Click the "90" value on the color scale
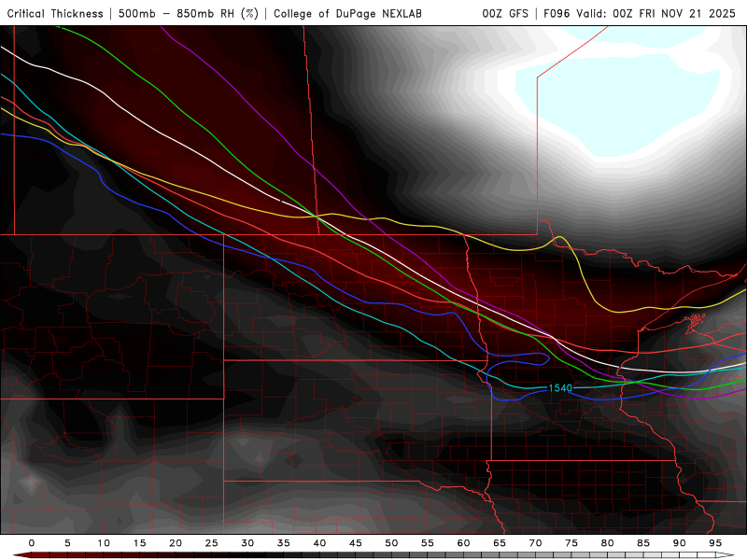The height and width of the screenshot is (560, 747). click(680, 543)
